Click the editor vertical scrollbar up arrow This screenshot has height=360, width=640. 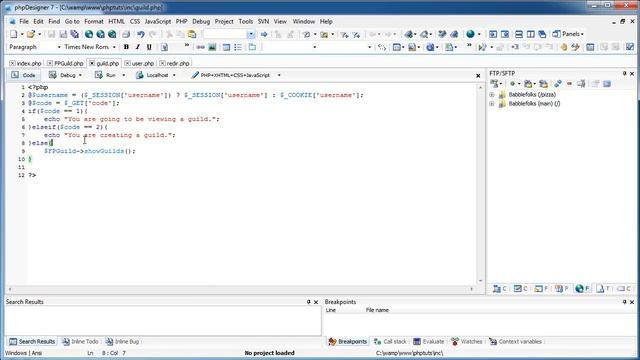click(480, 87)
